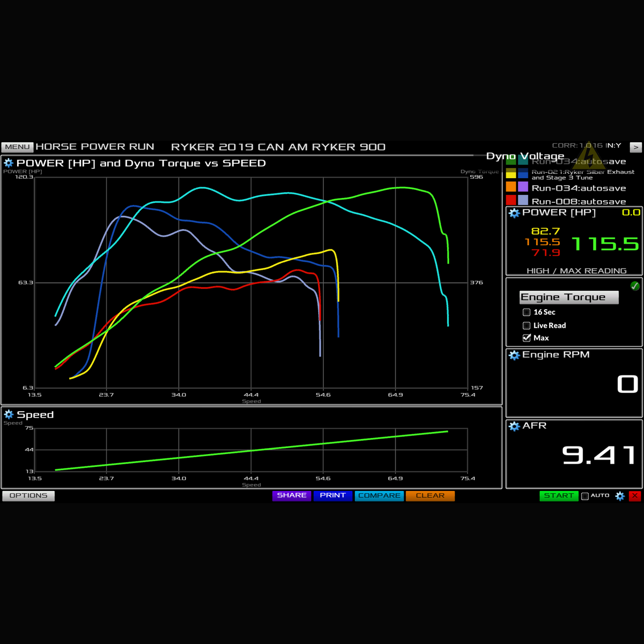Viewport: 644px width, 644px height.
Task: Click the SHARE button
Action: (x=291, y=496)
